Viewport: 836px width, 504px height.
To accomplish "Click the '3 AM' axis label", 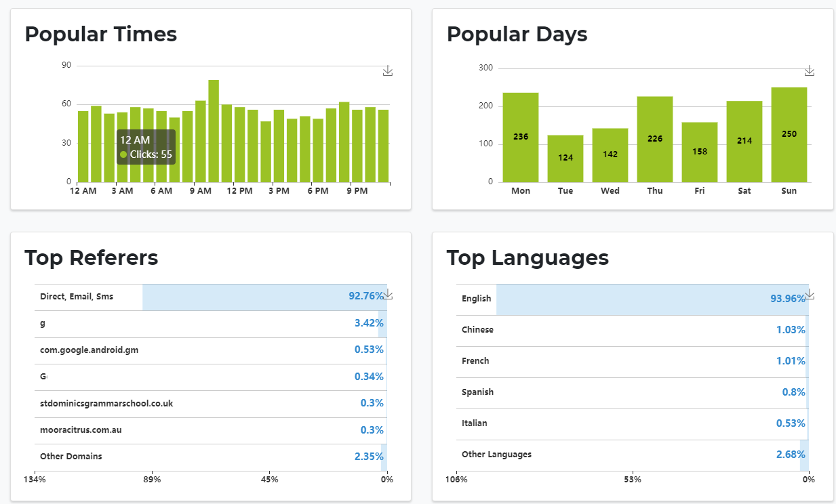I will [122, 191].
